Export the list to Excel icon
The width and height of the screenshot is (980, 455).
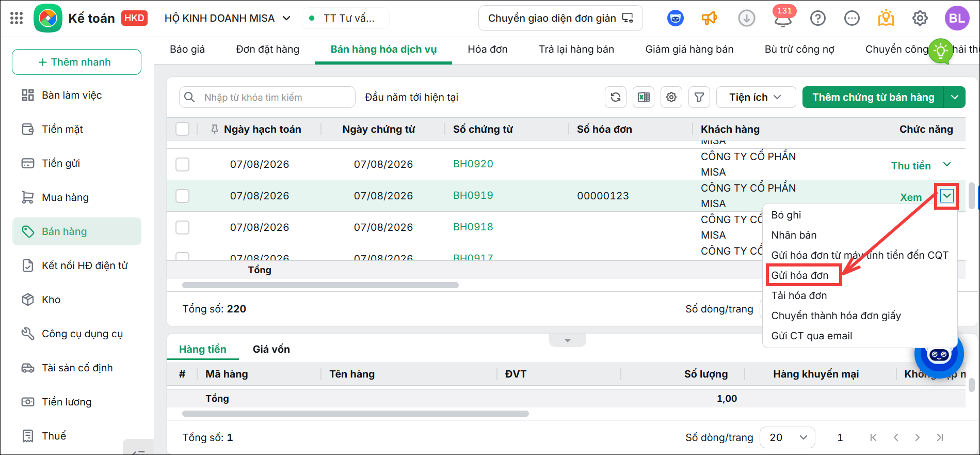pos(644,97)
